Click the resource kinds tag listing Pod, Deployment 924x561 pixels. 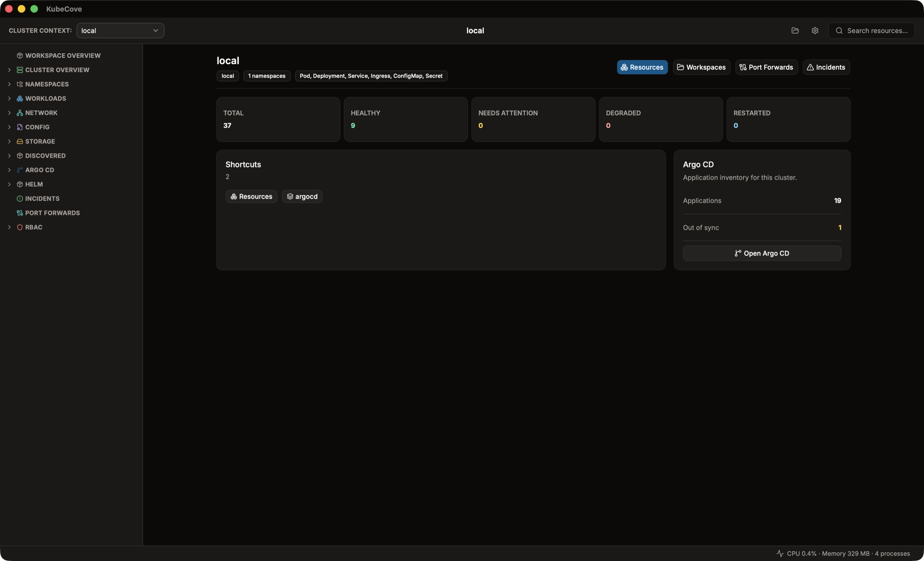click(x=371, y=76)
